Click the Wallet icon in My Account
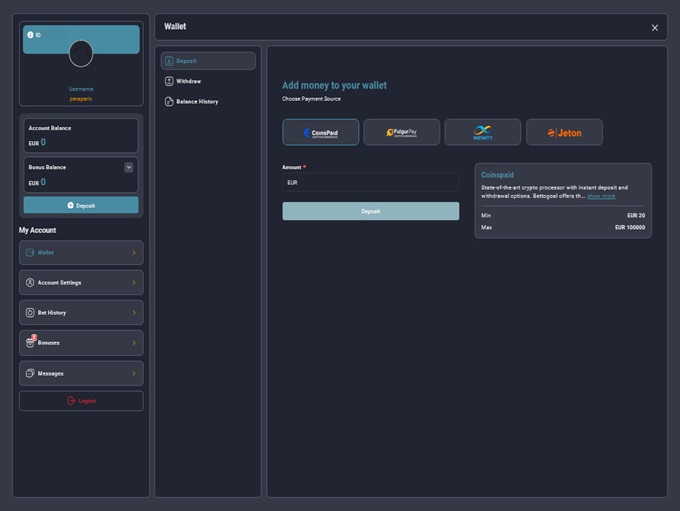This screenshot has height=511, width=680. click(x=30, y=253)
